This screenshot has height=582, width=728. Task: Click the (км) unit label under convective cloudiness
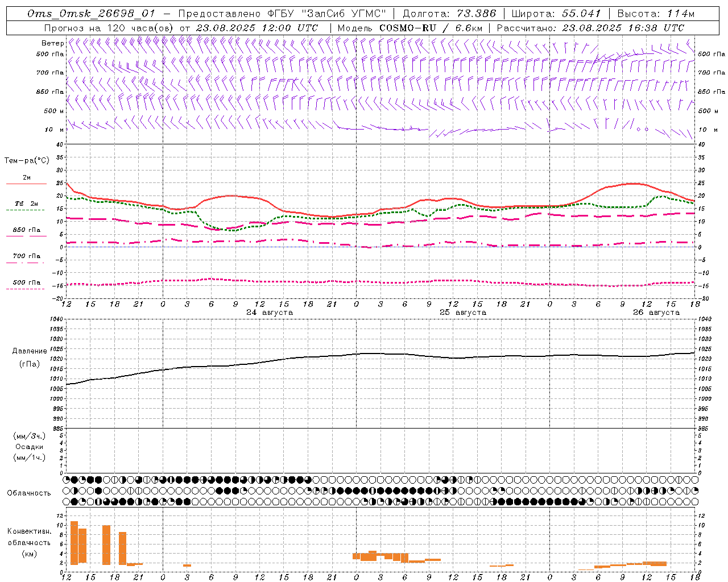(x=30, y=554)
